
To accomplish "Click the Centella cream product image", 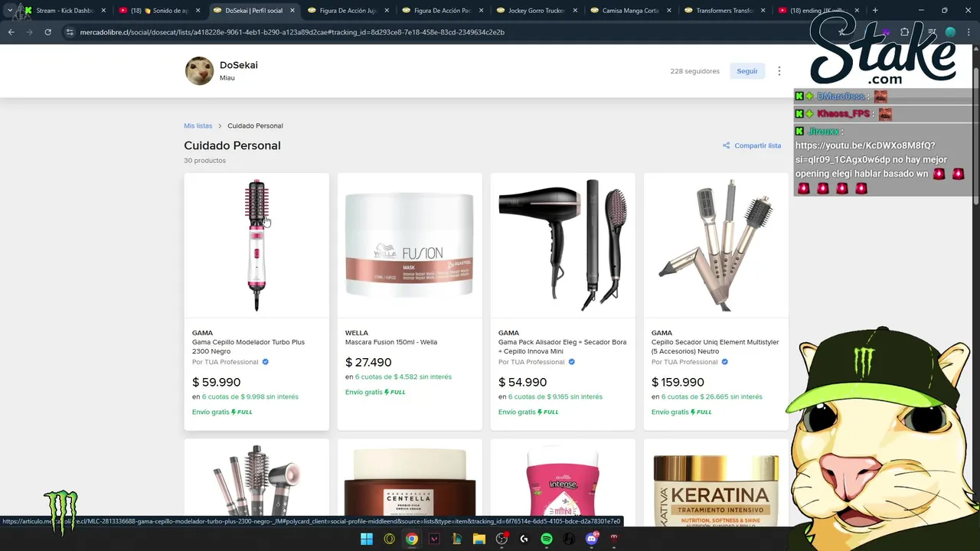I will click(410, 482).
